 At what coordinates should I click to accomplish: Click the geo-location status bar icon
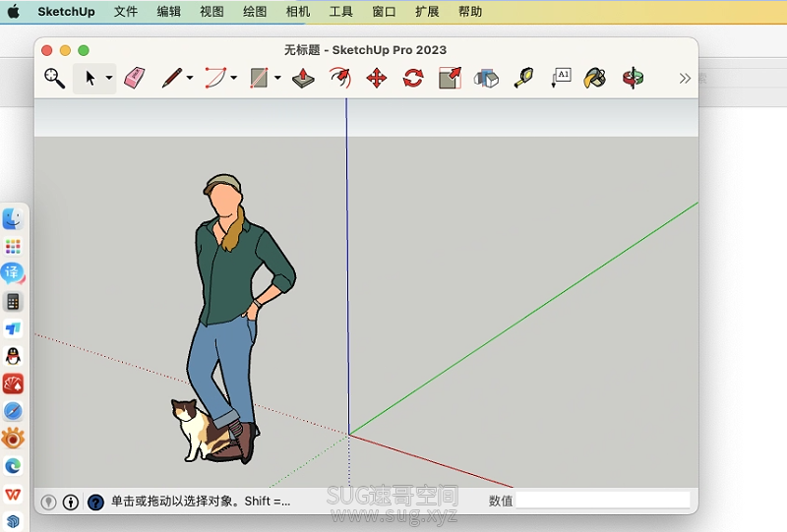coord(48,502)
